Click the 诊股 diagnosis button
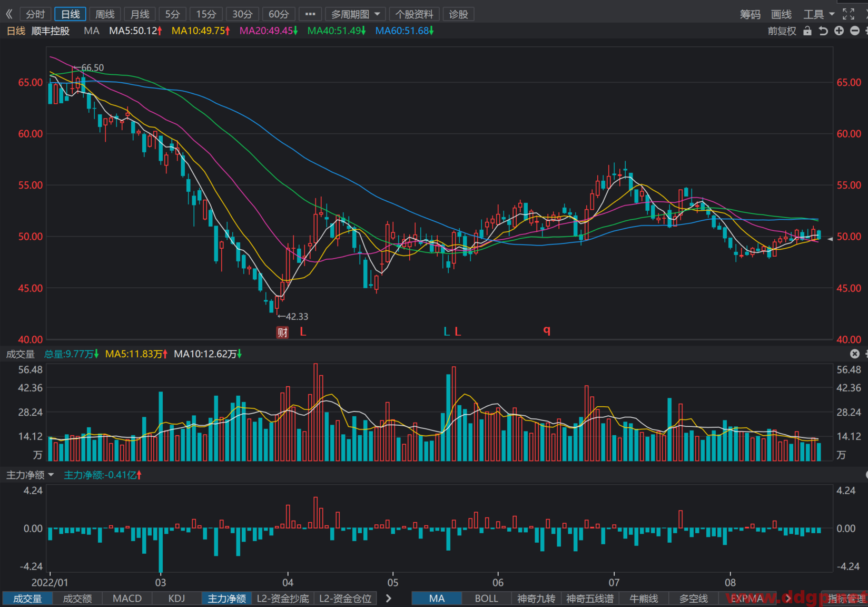Viewport: 868px width, 607px height. (x=459, y=14)
